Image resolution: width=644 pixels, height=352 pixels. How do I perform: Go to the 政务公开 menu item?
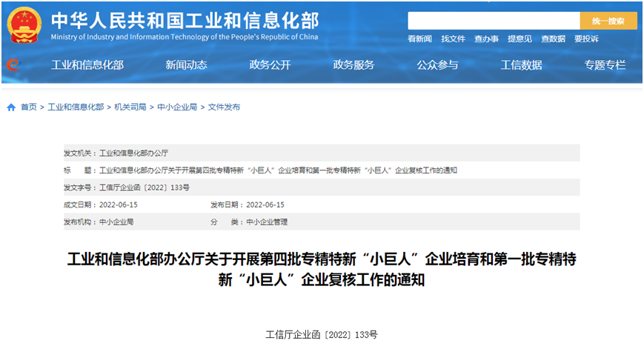tap(270, 65)
